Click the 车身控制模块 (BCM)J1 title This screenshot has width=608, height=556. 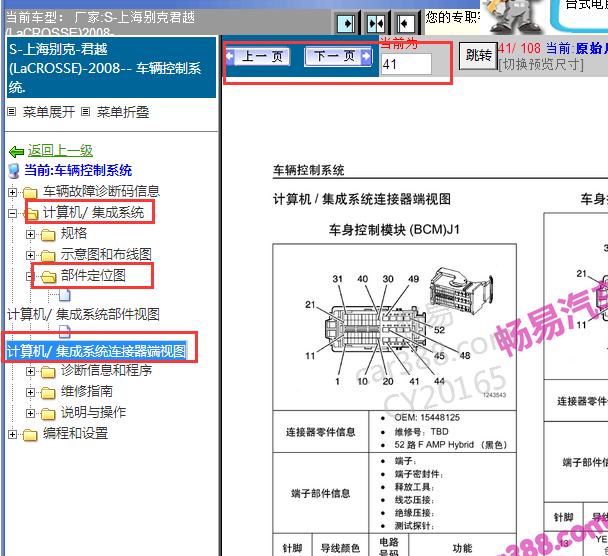394,230
